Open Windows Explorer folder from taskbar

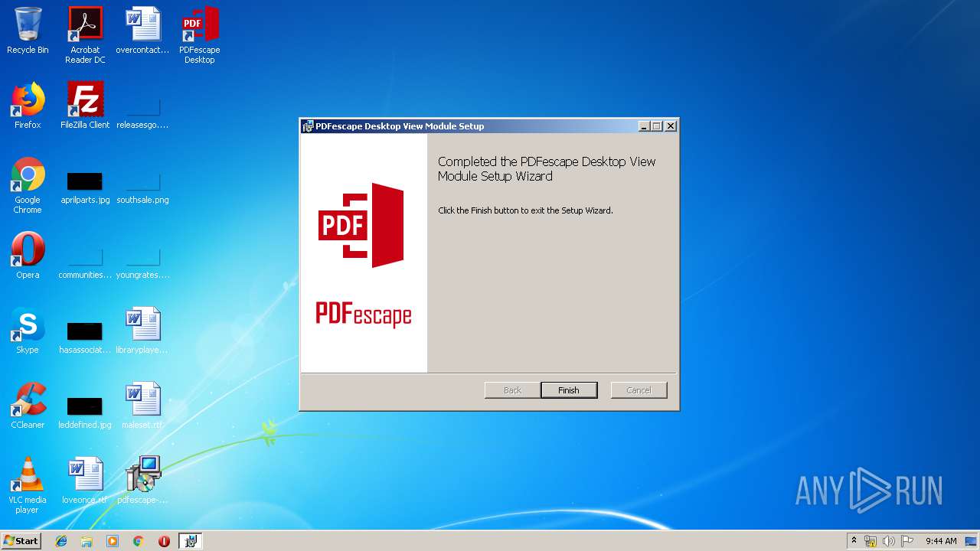coord(87,541)
